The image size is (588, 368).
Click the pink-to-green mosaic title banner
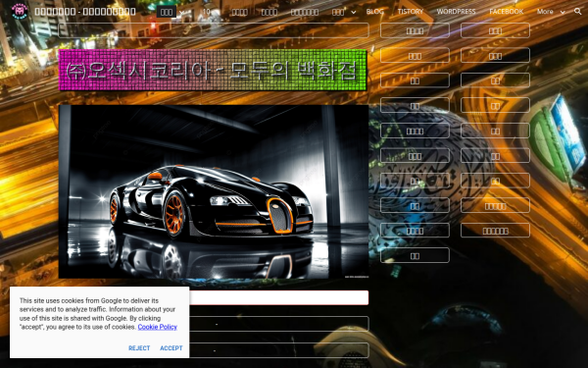tap(213, 70)
